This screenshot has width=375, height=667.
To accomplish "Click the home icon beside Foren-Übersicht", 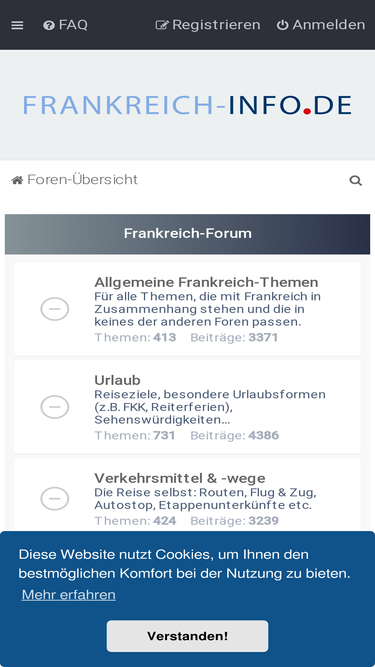I will [x=17, y=180].
